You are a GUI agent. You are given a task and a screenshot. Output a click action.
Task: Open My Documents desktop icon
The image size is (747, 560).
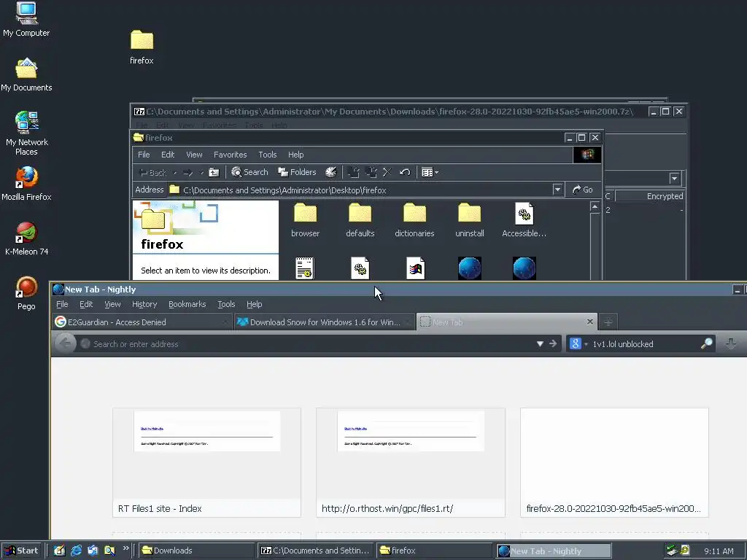coord(26,75)
